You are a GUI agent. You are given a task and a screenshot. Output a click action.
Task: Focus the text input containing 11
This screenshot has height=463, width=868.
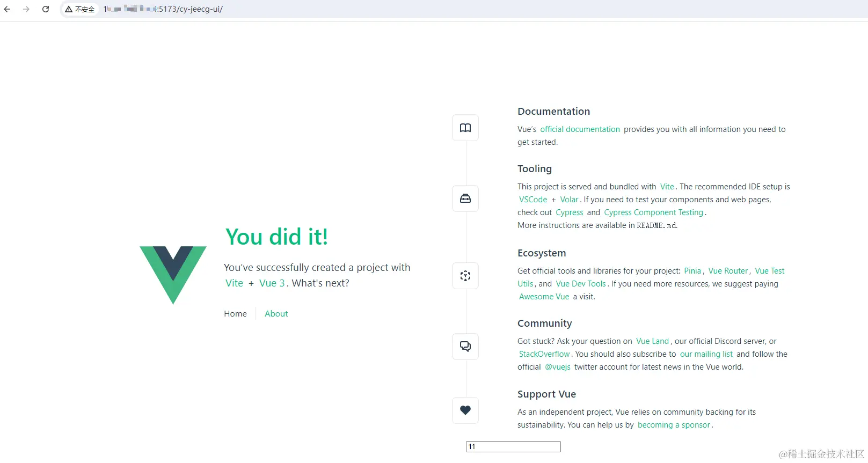pos(513,446)
